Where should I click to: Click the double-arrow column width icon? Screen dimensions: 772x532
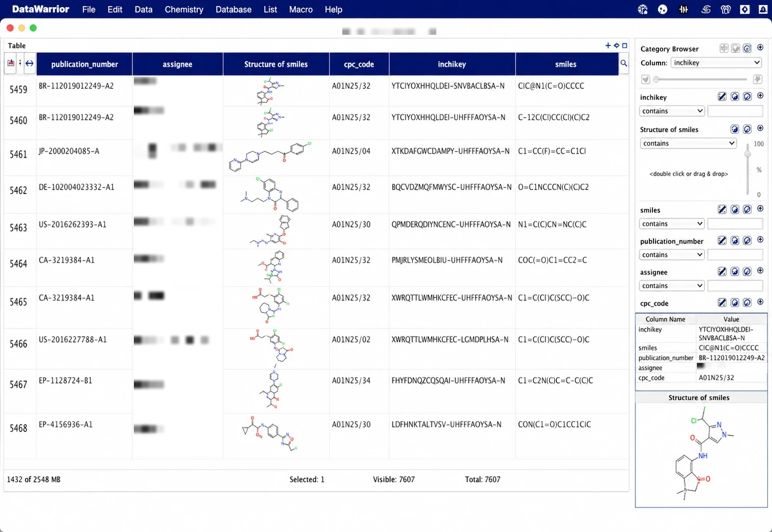coord(29,63)
